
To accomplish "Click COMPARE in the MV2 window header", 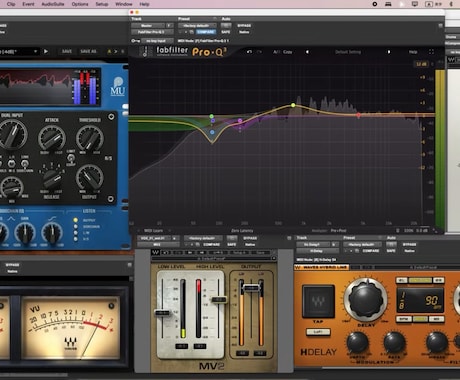I will (x=211, y=245).
